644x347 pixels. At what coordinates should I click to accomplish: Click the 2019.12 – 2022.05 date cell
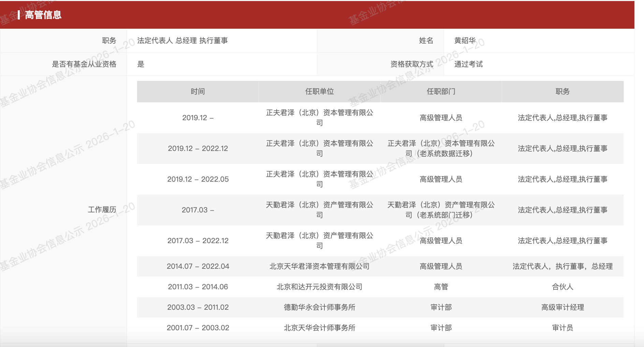(x=198, y=179)
